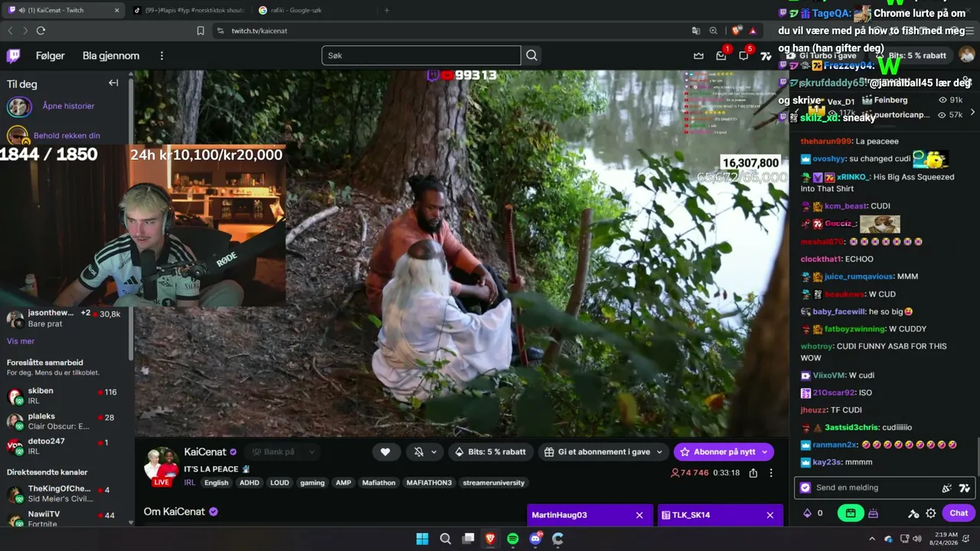Open the Følger tab
Screen dimensions: 980x551
coord(51,56)
